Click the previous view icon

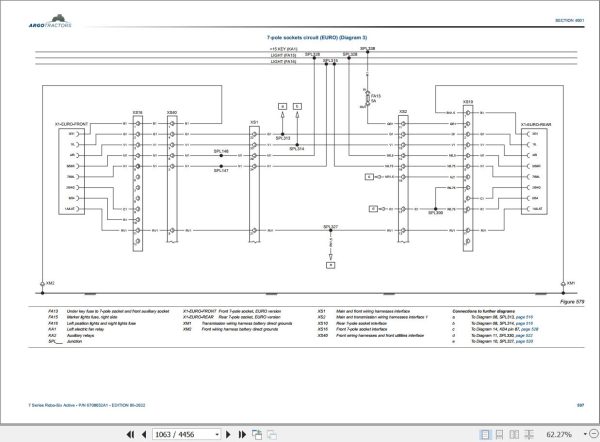[257, 434]
